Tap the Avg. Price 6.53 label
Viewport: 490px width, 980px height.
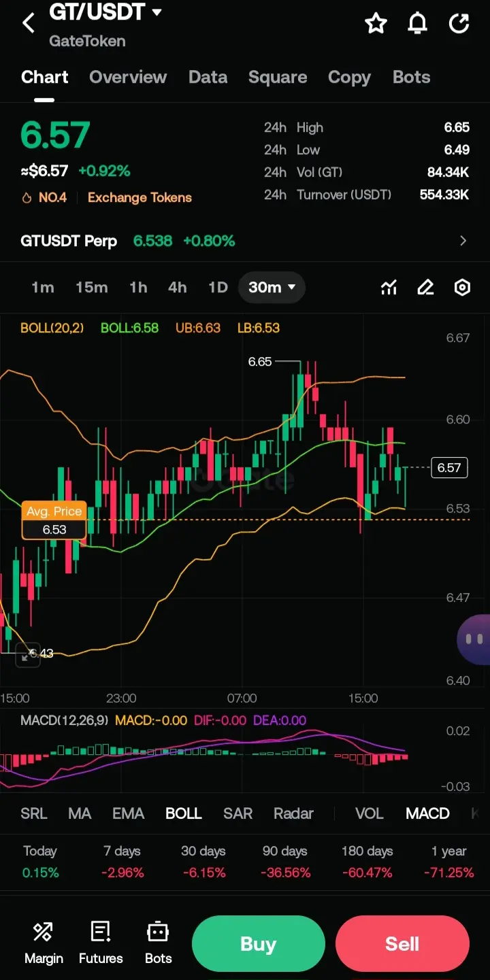click(54, 521)
